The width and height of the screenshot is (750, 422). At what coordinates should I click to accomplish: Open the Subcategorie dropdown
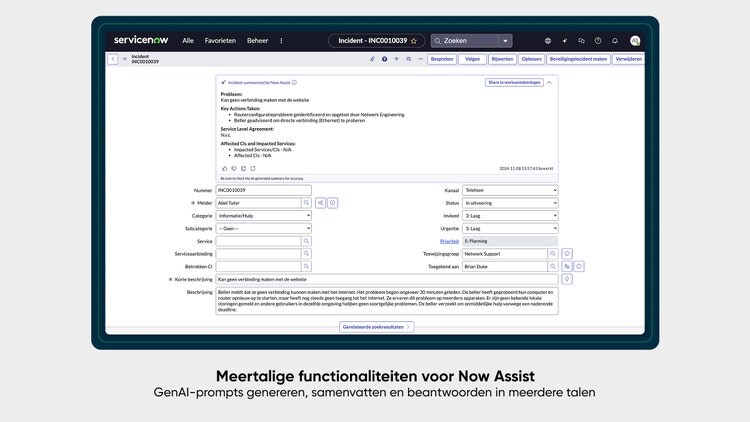264,228
